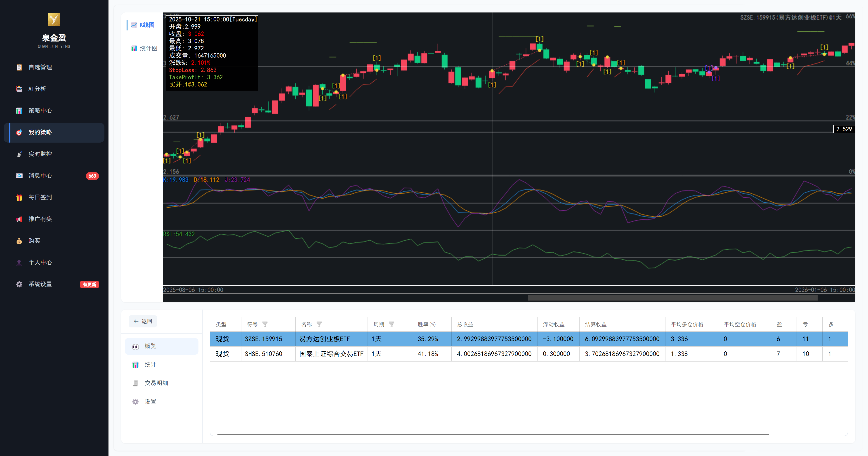Open 自选管理 via its clipboard icon
This screenshot has height=456, width=868.
point(19,67)
